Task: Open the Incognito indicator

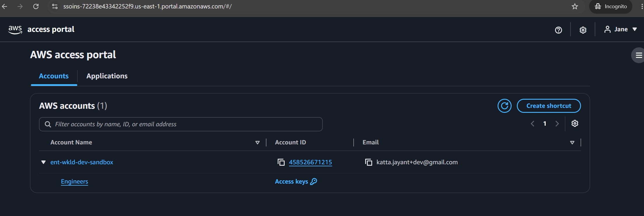Action: pyautogui.click(x=611, y=6)
